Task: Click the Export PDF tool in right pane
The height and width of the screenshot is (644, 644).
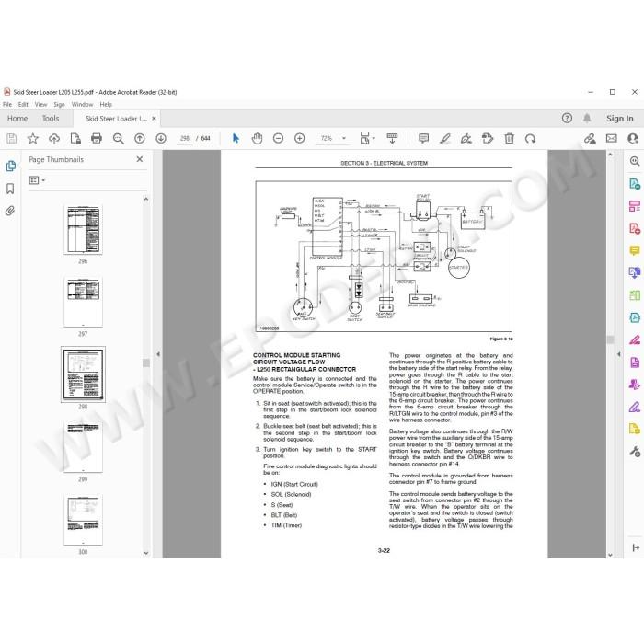Action: point(635,184)
